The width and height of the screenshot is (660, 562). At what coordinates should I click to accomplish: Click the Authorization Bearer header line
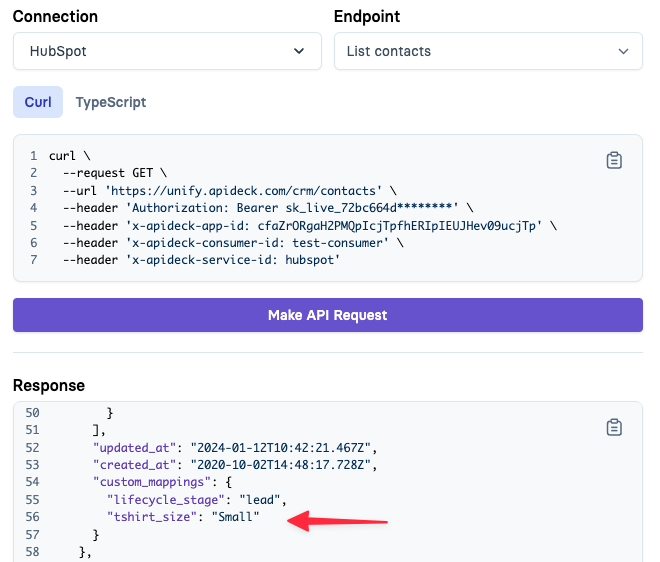point(268,208)
